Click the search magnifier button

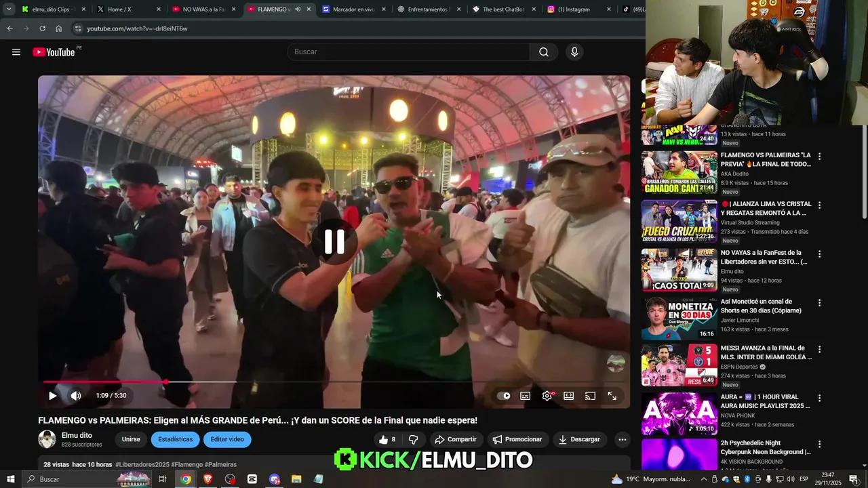[544, 52]
